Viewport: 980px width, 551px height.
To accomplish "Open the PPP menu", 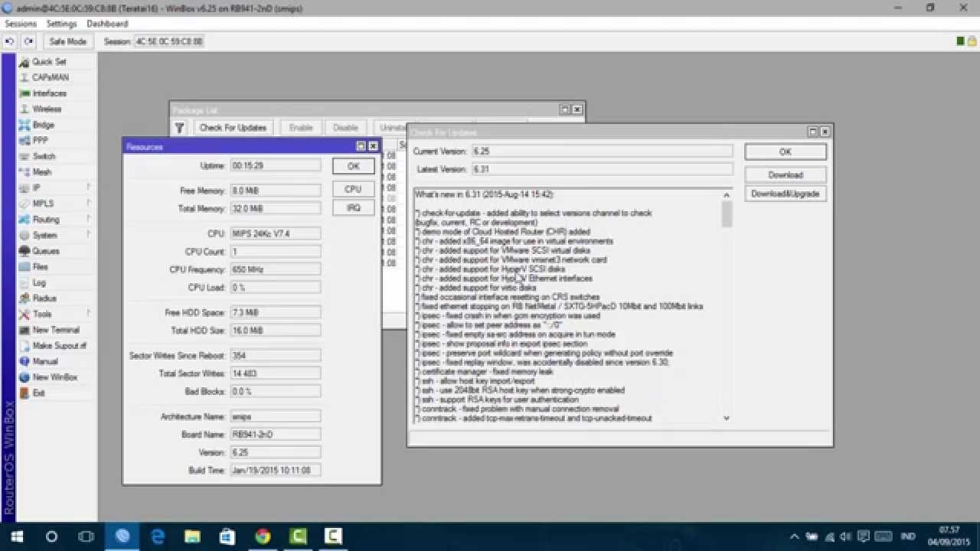I will coord(40,141).
